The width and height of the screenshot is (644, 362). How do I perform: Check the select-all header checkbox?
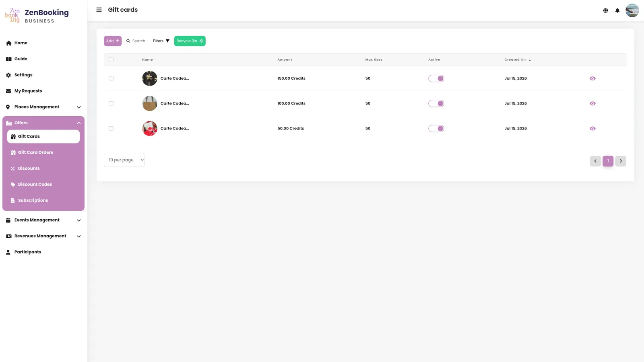point(111,60)
